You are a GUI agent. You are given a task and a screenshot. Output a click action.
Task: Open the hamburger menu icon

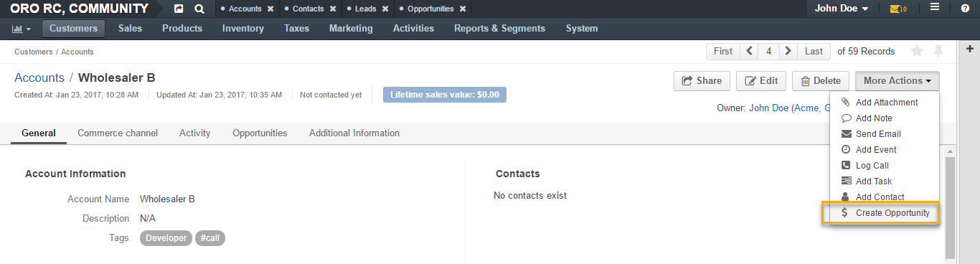935,8
